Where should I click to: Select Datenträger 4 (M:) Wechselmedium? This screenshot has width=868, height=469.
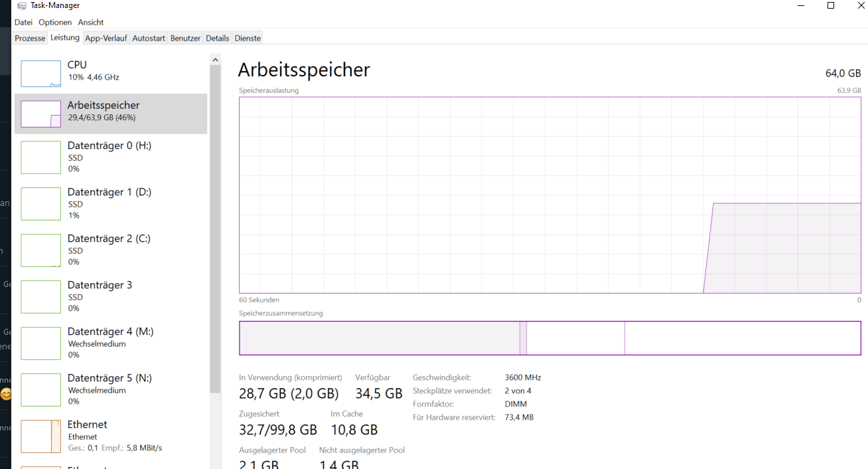[x=40, y=343]
